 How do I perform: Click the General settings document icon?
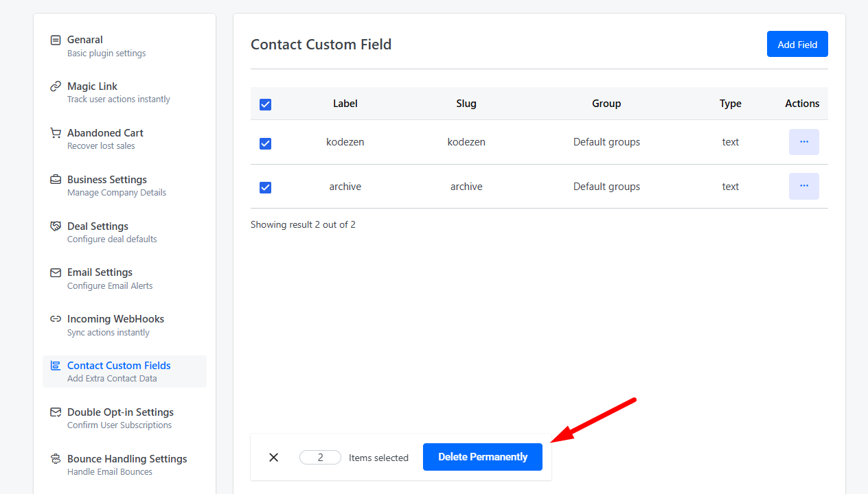pyautogui.click(x=56, y=40)
